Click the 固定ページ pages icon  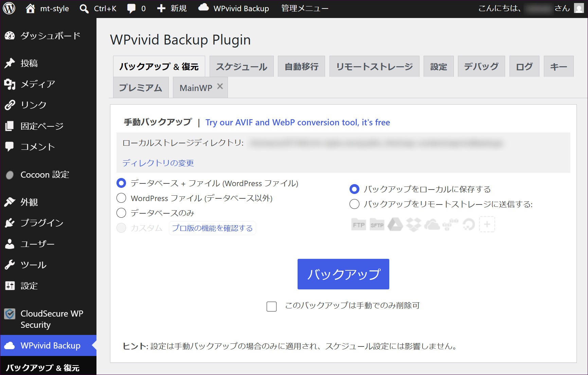tap(10, 126)
